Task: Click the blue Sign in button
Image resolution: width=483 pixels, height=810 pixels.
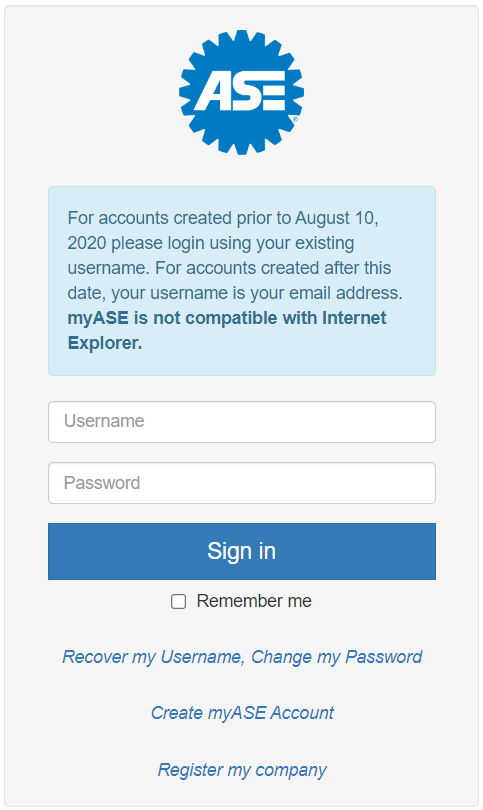Action: coord(242,551)
